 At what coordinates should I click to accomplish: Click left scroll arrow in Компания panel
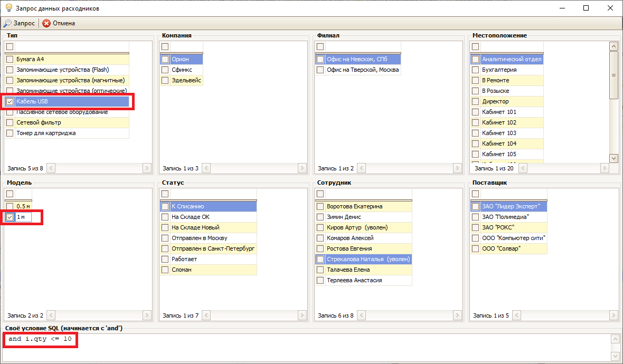206,168
